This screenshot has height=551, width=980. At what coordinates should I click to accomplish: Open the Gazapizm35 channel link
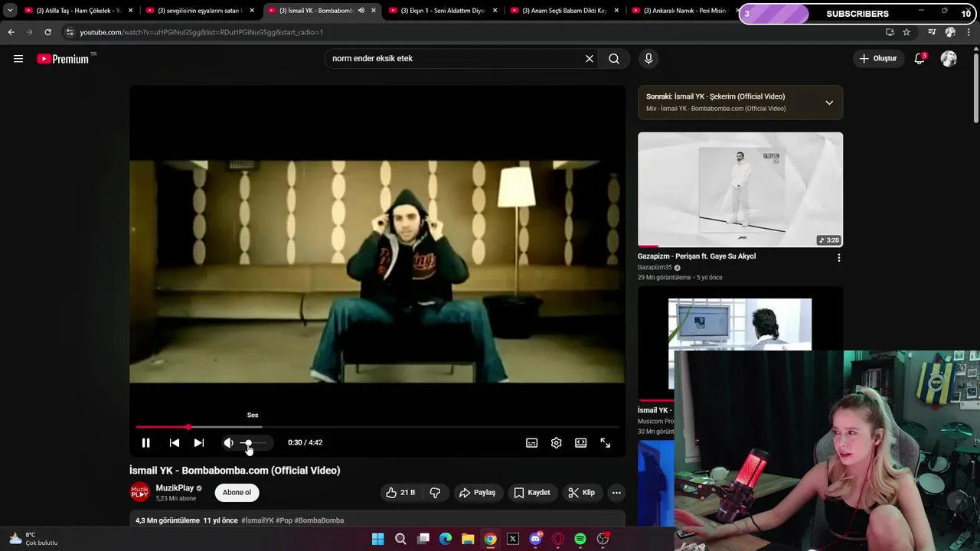coord(655,267)
